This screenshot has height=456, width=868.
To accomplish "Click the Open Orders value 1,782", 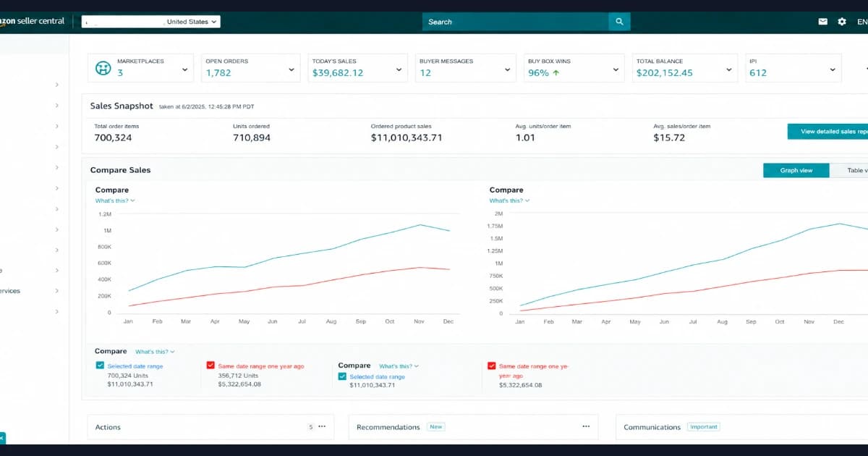I will click(218, 73).
